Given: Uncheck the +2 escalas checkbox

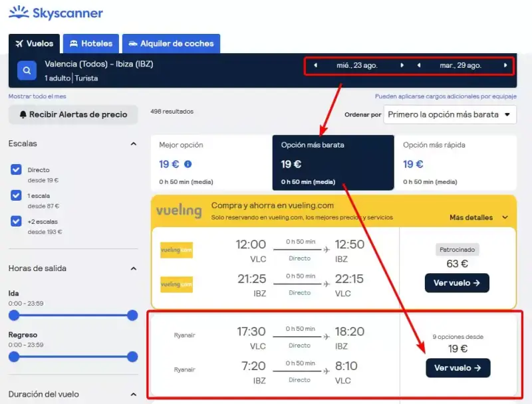Looking at the screenshot, I should pos(16,221).
